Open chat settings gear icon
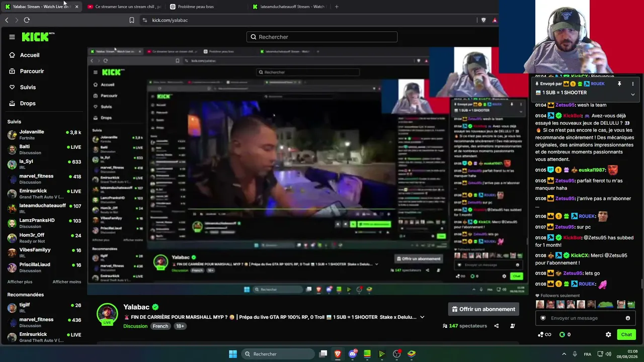The image size is (644, 362). click(x=608, y=334)
